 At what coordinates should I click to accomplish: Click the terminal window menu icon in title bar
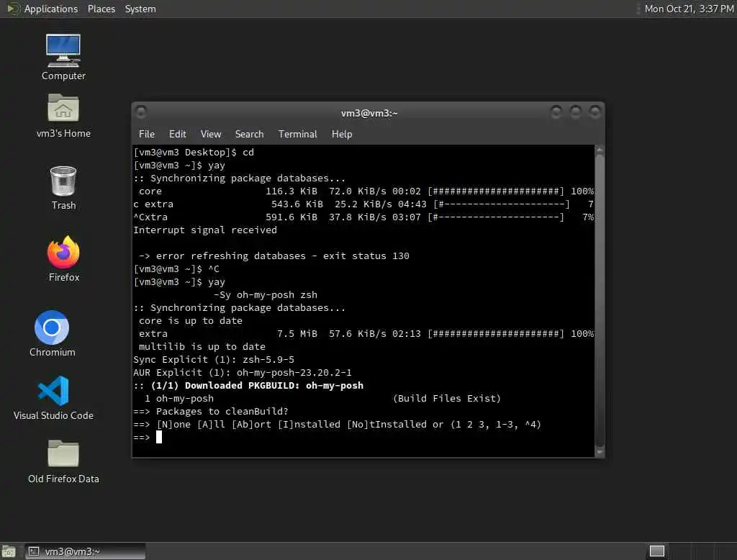[141, 112]
